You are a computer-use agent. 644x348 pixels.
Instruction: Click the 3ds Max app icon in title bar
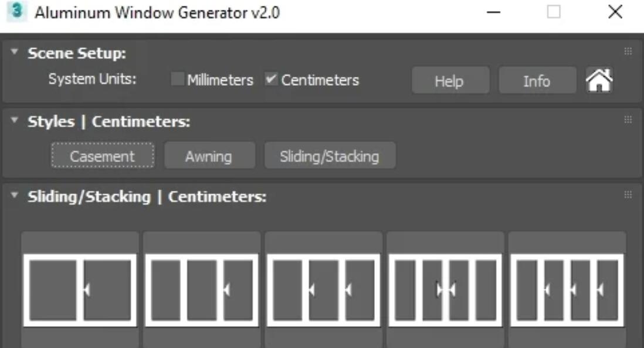pos(17,12)
